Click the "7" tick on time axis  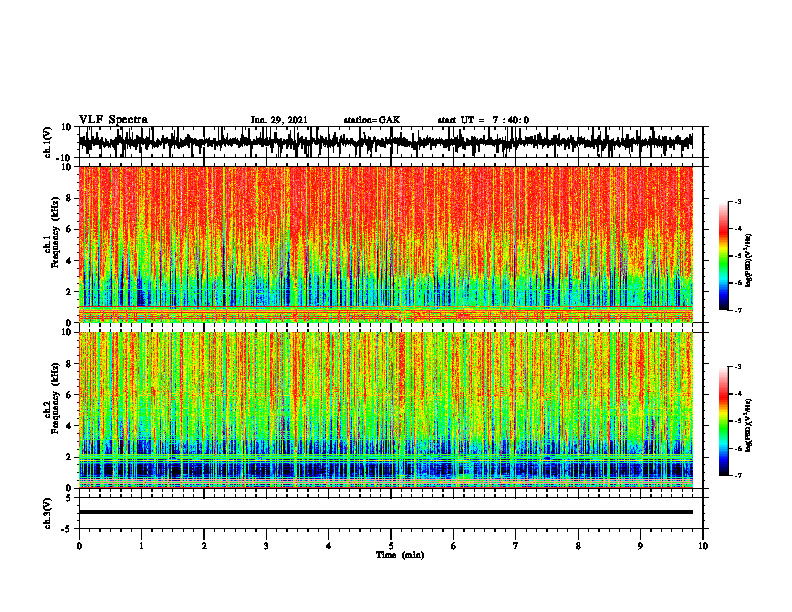[x=516, y=546]
